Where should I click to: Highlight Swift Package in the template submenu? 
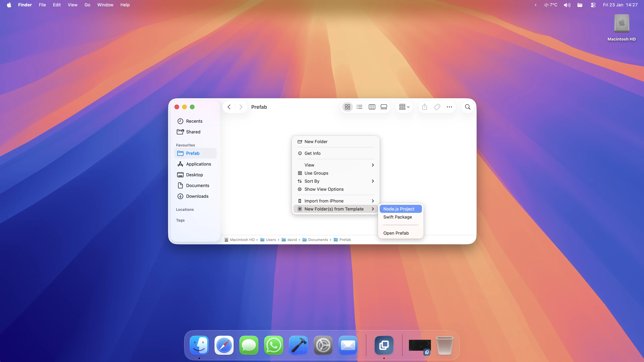tap(397, 217)
